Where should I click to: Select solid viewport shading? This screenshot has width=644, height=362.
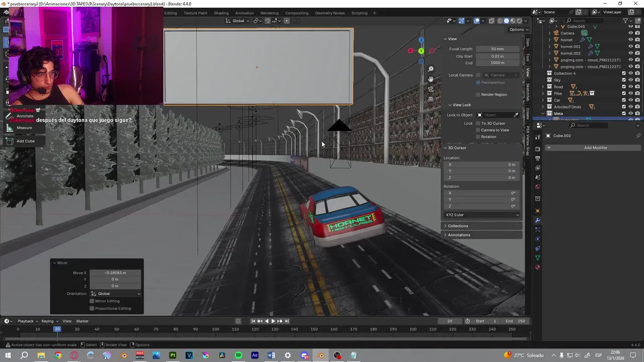coord(507,21)
